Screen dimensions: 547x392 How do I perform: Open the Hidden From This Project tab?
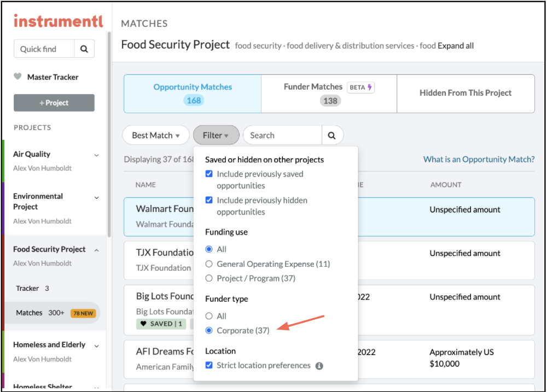[465, 93]
